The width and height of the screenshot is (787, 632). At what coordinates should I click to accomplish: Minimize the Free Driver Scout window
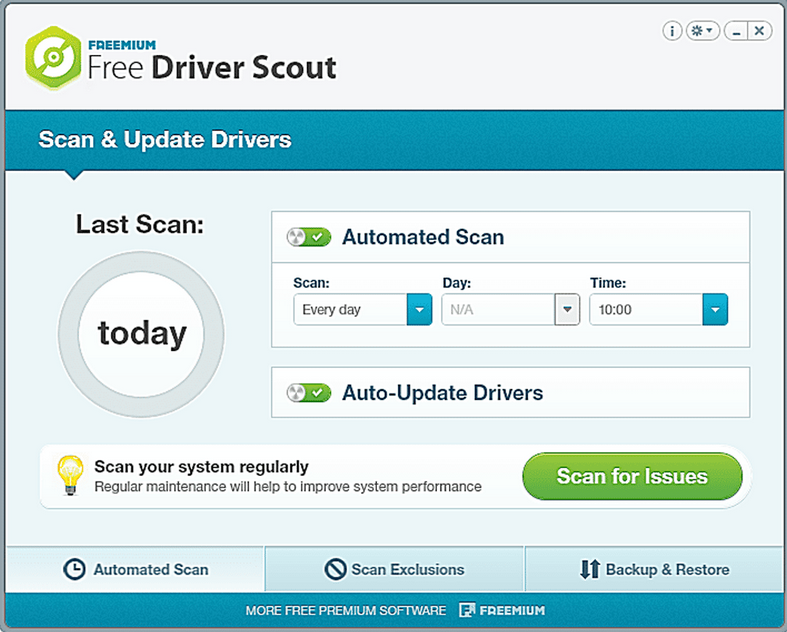click(x=736, y=31)
